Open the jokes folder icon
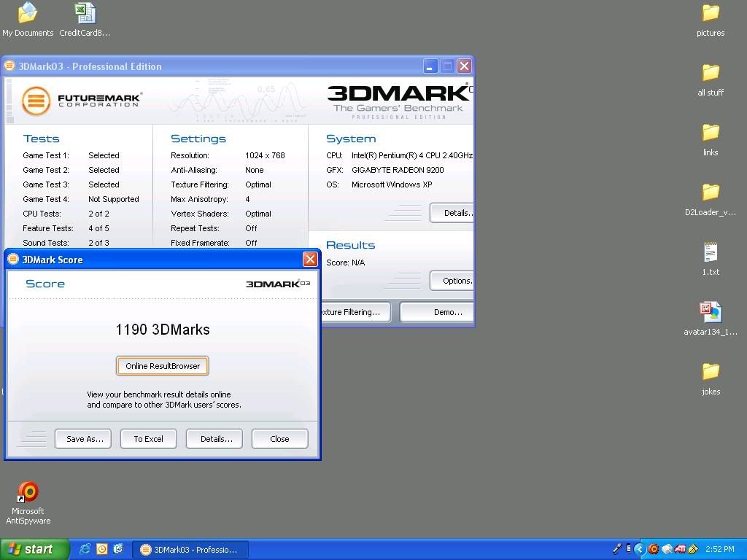747x560 pixels. coord(711,379)
